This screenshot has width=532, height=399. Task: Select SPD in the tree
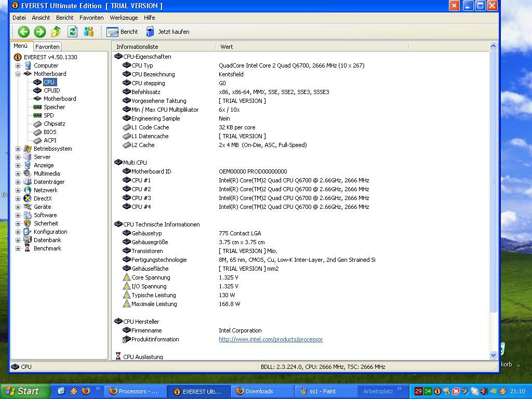point(48,115)
